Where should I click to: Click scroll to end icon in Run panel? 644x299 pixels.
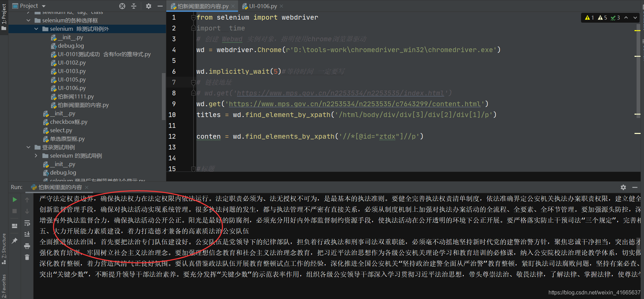tap(27, 234)
